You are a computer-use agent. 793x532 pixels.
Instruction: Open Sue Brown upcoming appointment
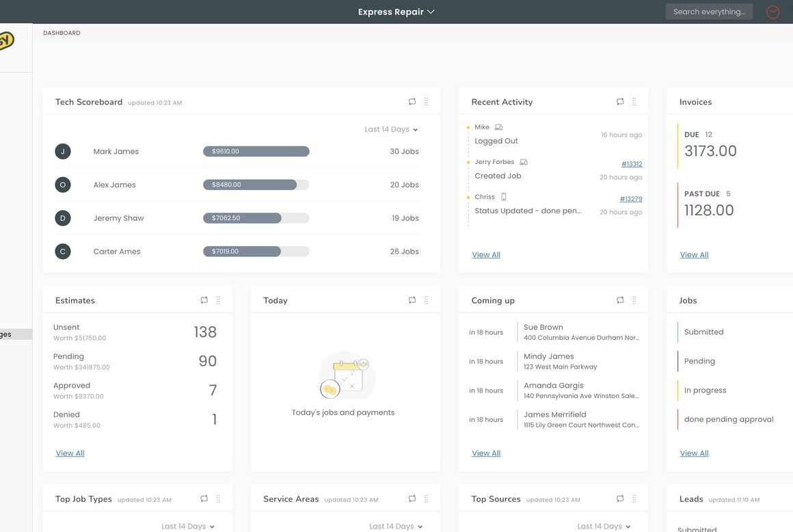tap(554, 332)
